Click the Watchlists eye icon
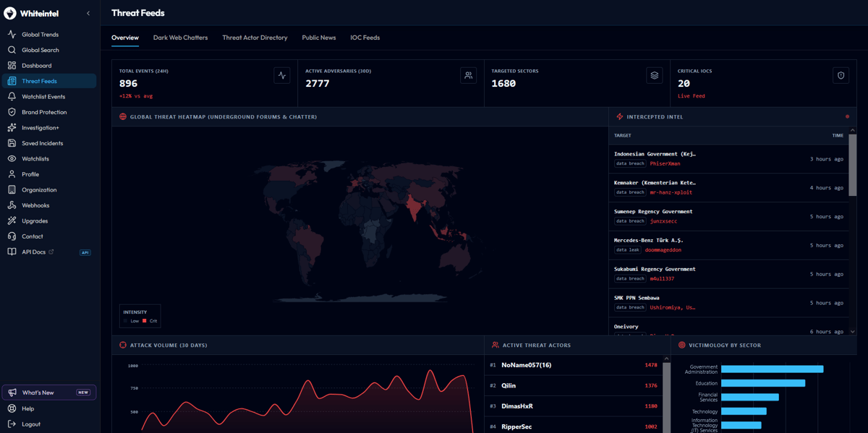The width and height of the screenshot is (868, 433). [x=12, y=159]
